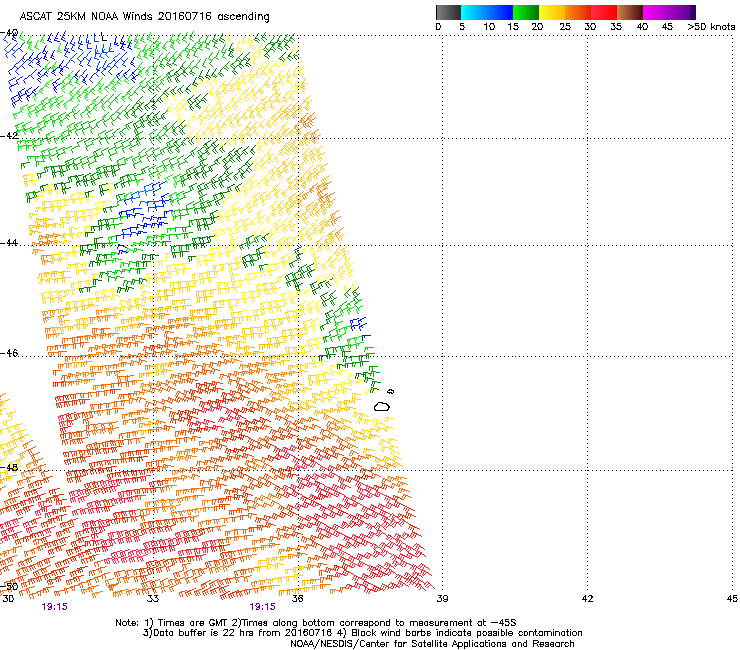Screen dimensions: 740x650
Task: Click the 39 longitude axis label
Action: [x=442, y=599]
